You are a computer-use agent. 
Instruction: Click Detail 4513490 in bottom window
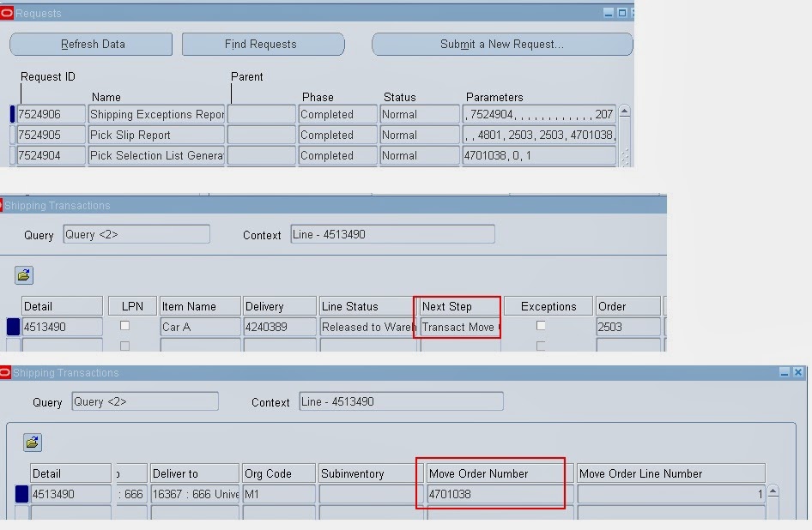(x=71, y=494)
